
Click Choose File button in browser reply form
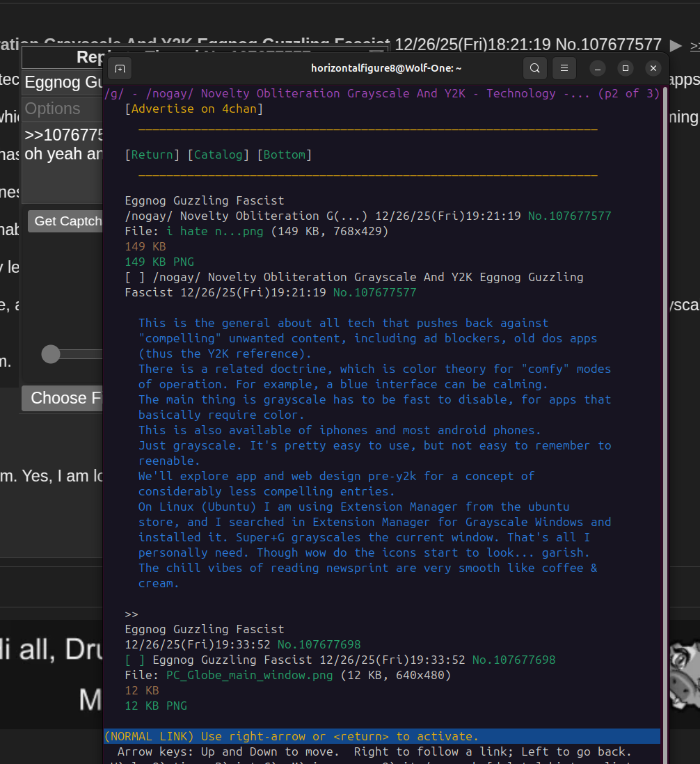click(63, 398)
